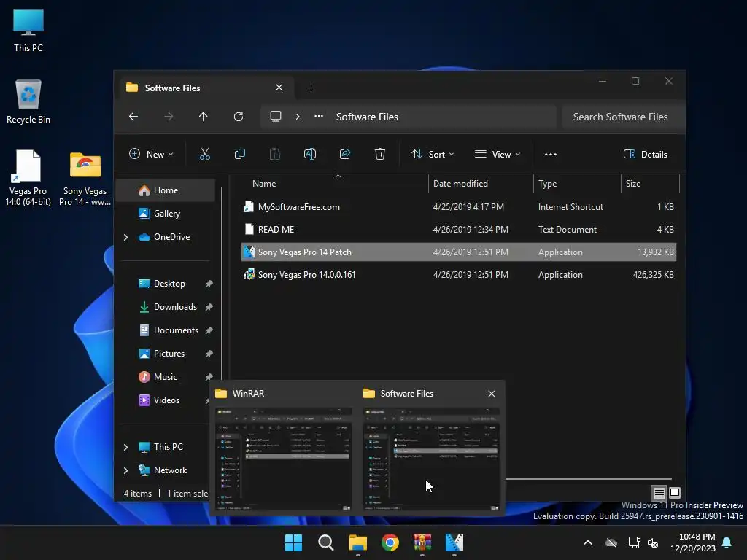Open Downloads quick access item

tap(169, 307)
